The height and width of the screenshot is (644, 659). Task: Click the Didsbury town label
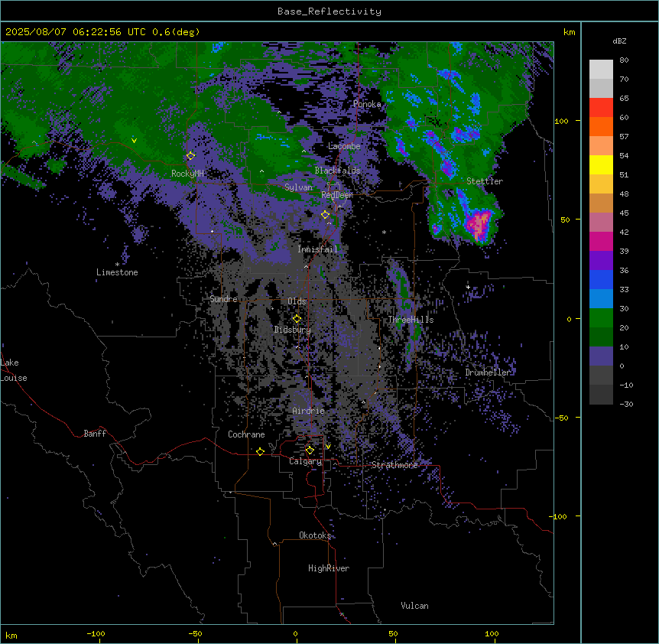(x=293, y=330)
